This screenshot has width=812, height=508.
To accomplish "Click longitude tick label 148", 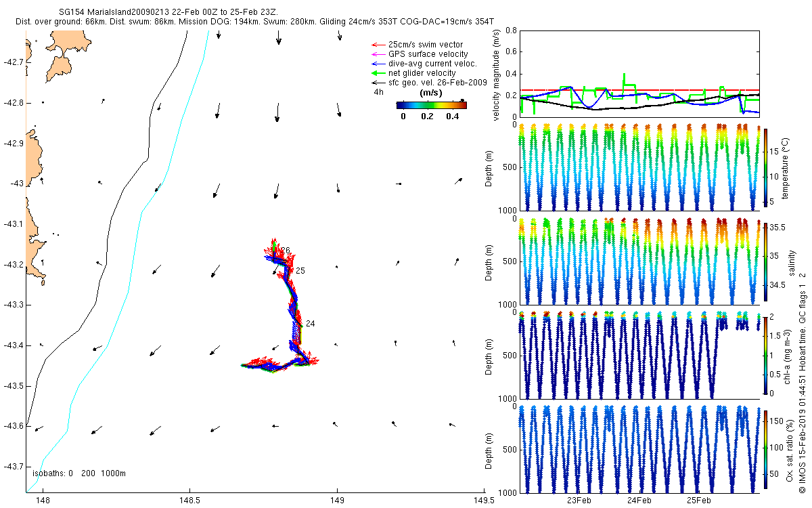I will [43, 500].
